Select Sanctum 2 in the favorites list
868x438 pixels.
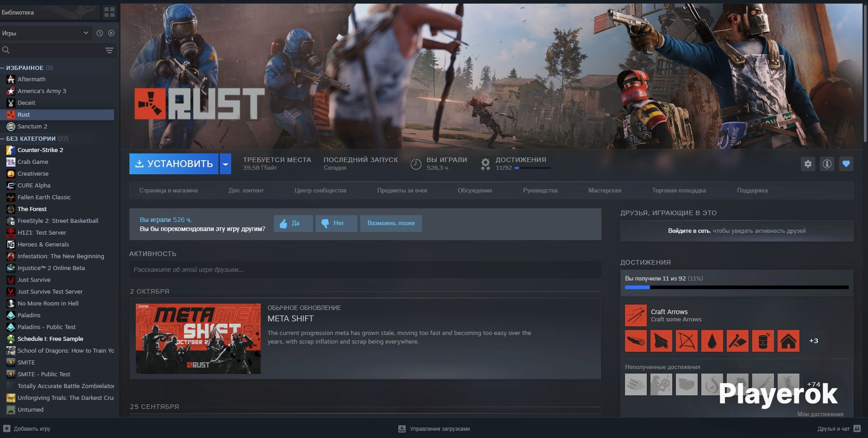pos(57,126)
